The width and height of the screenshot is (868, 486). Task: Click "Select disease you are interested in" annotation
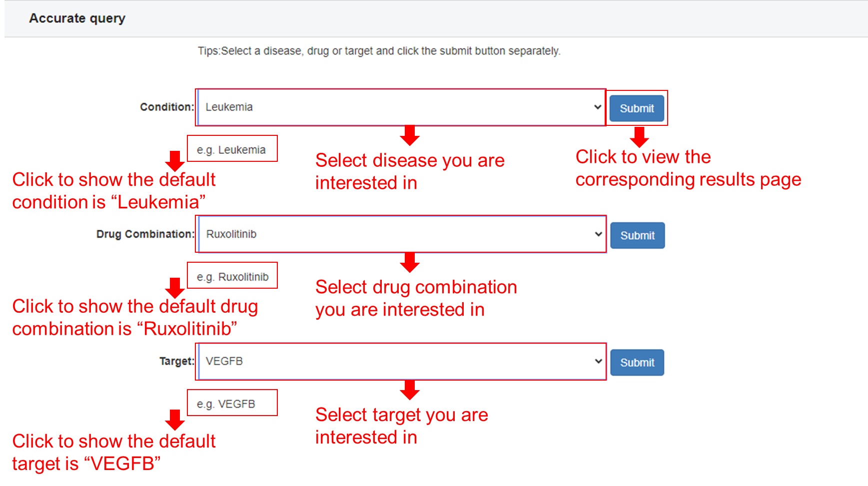click(x=410, y=171)
